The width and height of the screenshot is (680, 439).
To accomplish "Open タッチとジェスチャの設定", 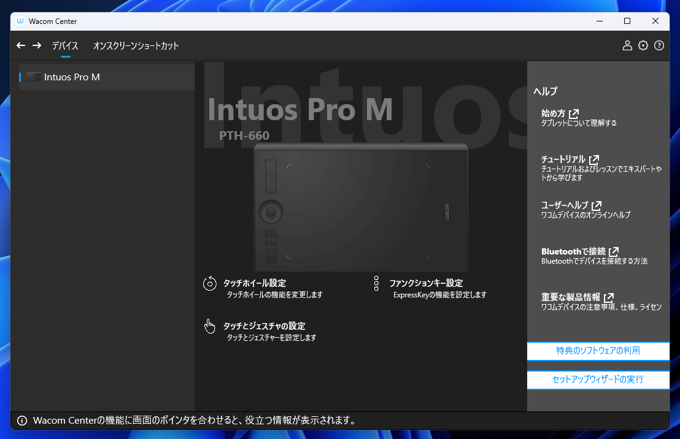I will pos(264,326).
